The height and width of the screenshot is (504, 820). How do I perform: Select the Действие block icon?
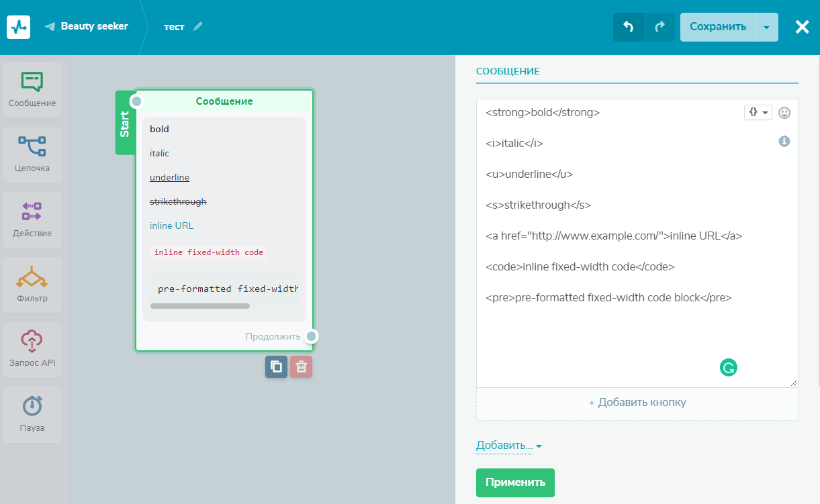(32, 211)
